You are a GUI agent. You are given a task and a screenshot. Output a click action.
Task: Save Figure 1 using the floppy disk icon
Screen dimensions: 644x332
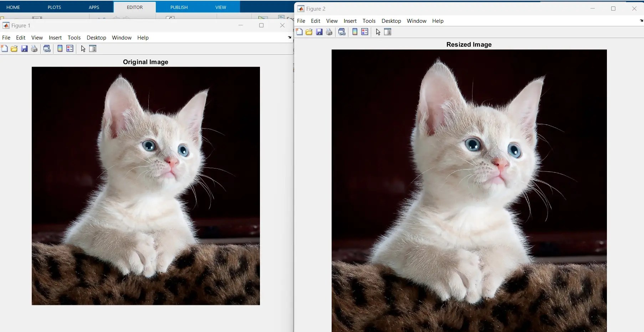(24, 49)
